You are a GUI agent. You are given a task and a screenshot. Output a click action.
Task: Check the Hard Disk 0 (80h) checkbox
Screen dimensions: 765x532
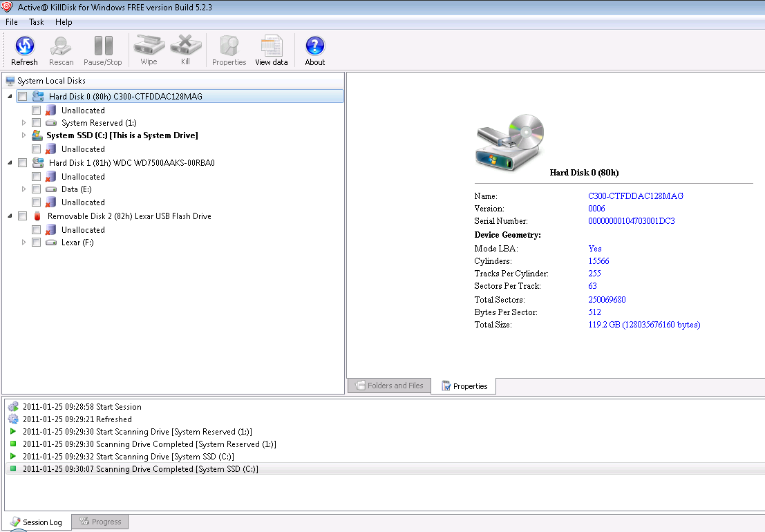(x=22, y=97)
